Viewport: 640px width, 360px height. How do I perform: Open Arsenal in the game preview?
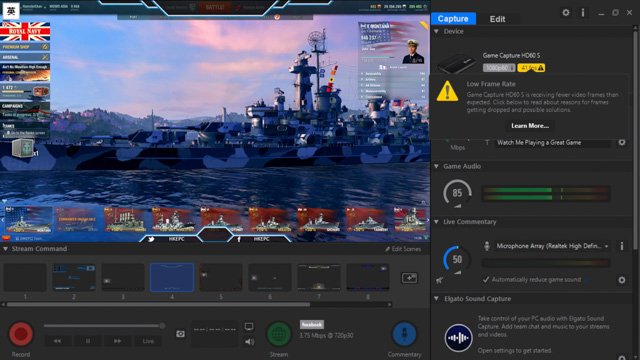coord(25,57)
